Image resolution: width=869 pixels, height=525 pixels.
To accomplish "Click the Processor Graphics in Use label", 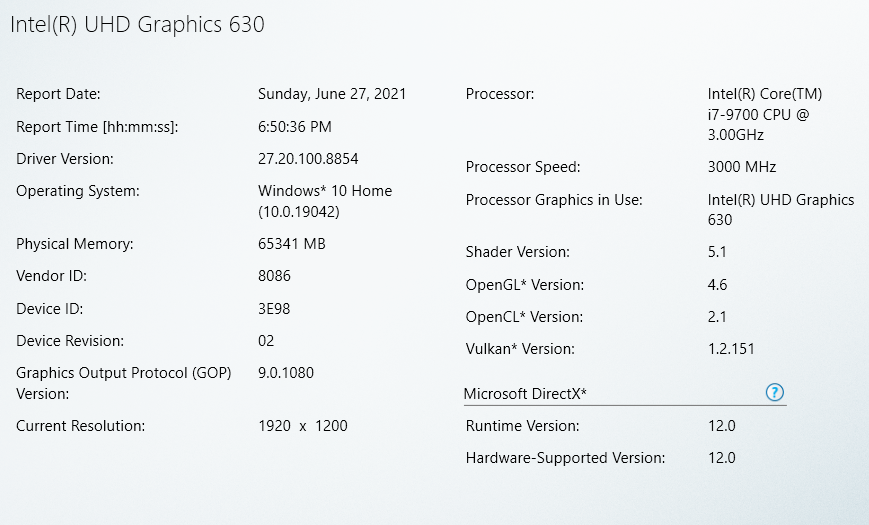I will (x=554, y=200).
